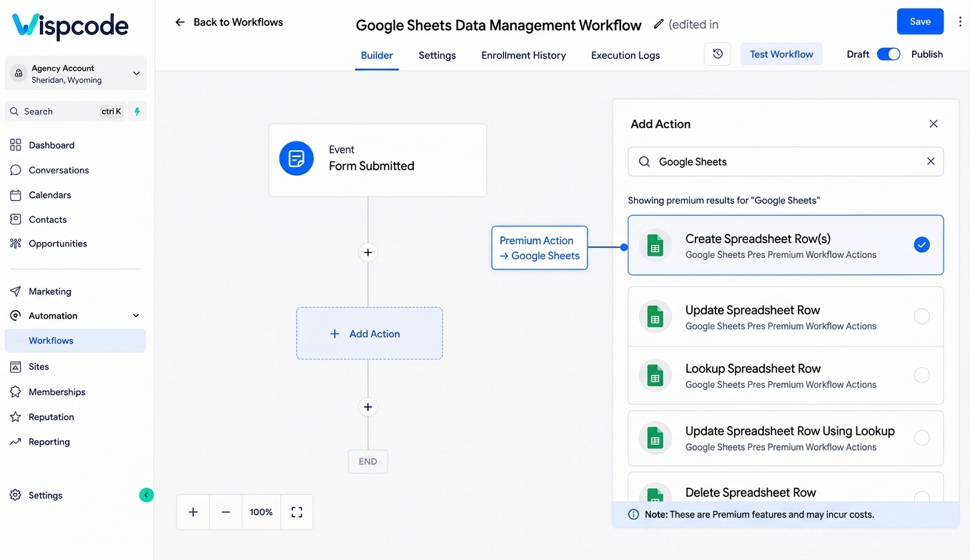The width and height of the screenshot is (970, 560).
Task: Click the Test Workflow button
Action: 781,54
